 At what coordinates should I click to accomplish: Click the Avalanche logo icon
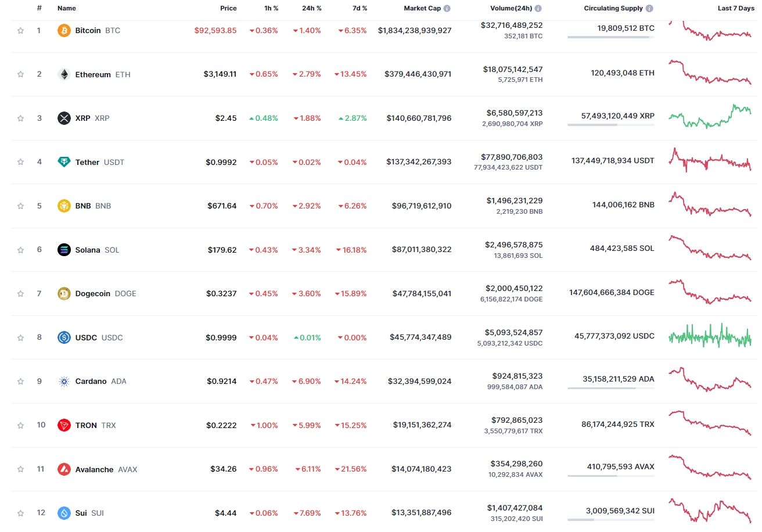point(64,469)
